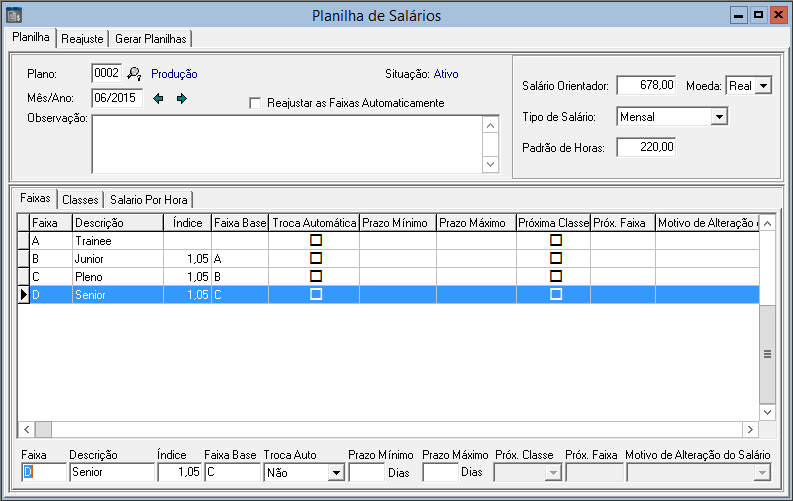Viewport: 793px width, 501px height.
Task: Click the Salário Orientador input field
Action: 647,86
